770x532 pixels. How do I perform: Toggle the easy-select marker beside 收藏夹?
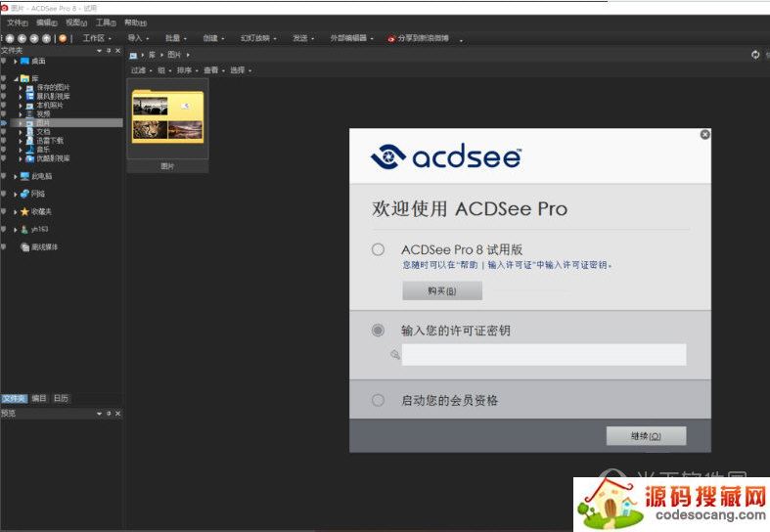coord(4,211)
